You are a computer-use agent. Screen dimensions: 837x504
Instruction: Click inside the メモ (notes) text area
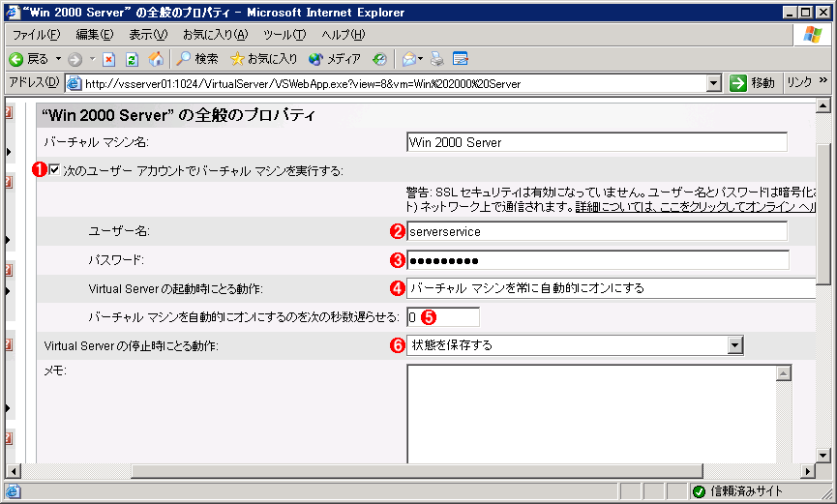point(591,414)
